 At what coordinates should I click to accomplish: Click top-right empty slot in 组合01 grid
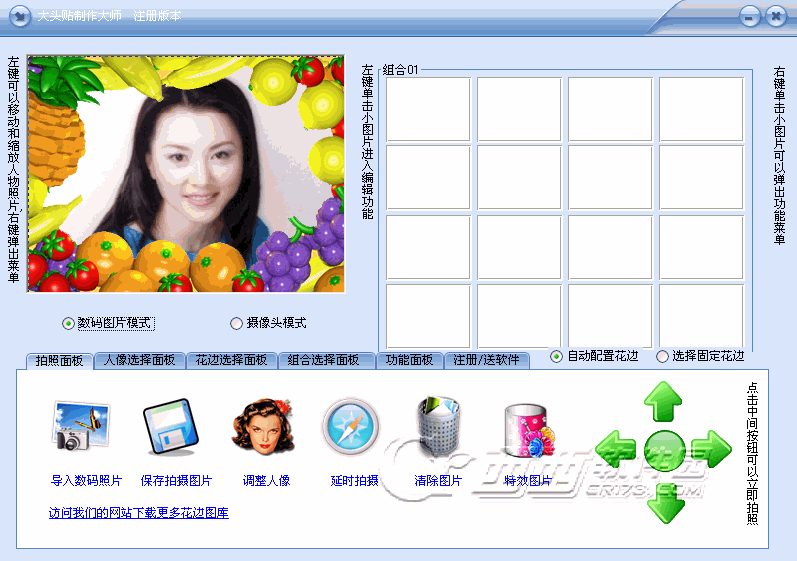tap(701, 109)
